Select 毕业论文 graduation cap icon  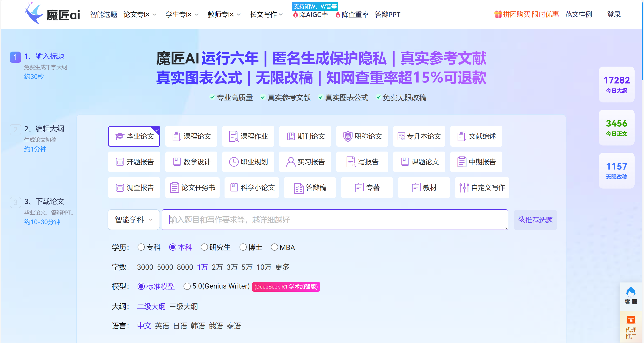pyautogui.click(x=120, y=136)
